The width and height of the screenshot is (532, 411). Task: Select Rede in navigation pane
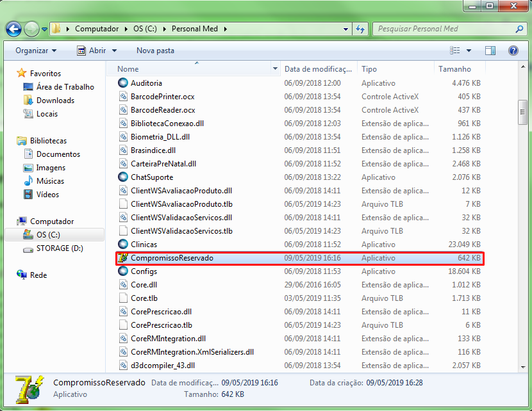(x=38, y=275)
